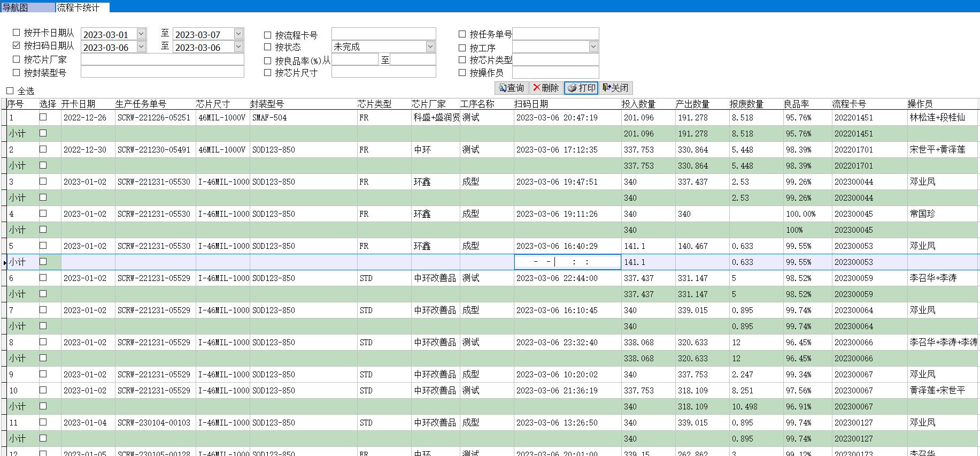The height and width of the screenshot is (456, 980).
Task: Click the 查询 search button
Action: [x=512, y=88]
